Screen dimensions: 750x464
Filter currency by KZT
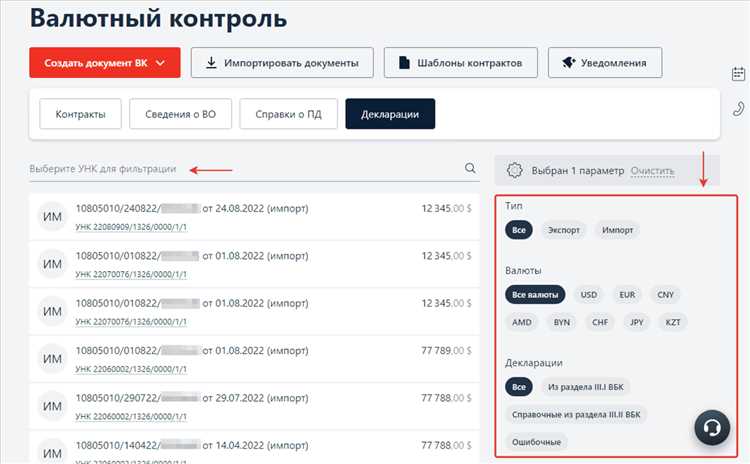[x=673, y=322]
